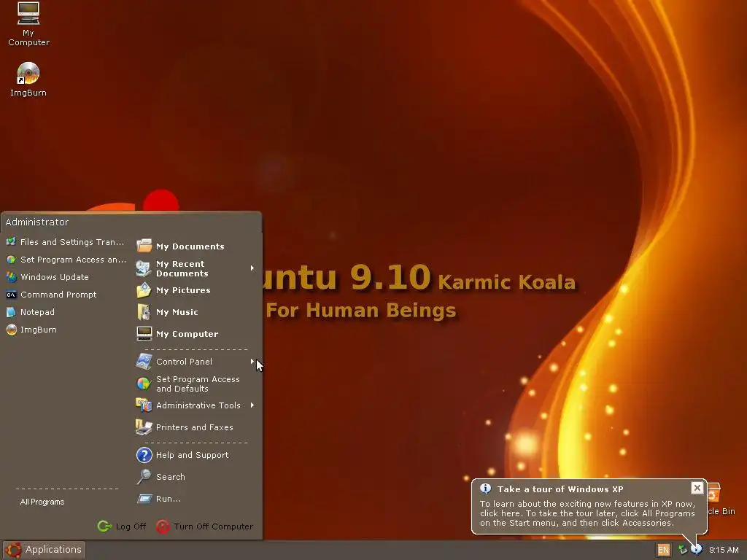Image resolution: width=747 pixels, height=560 pixels.
Task: Click the EN language indicator in tray
Action: [663, 550]
